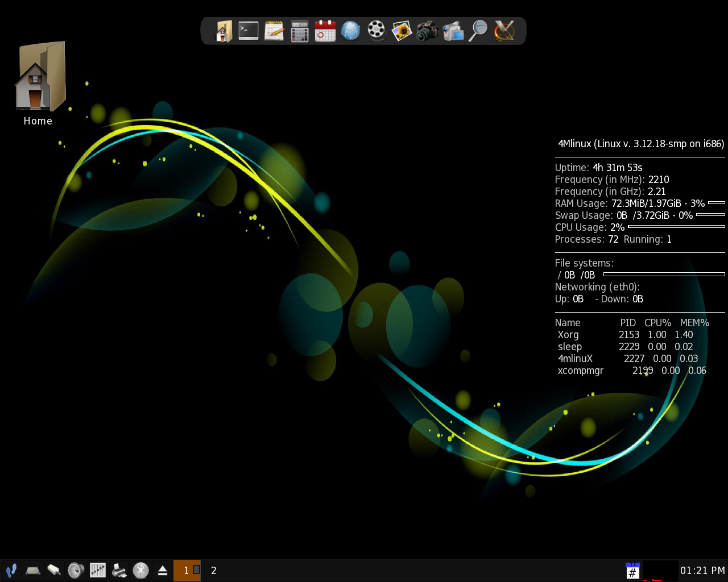Open the footprints start menu in taskbar

11,570
